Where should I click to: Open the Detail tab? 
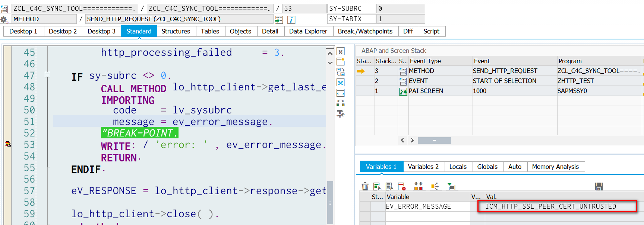pyautogui.click(x=270, y=31)
